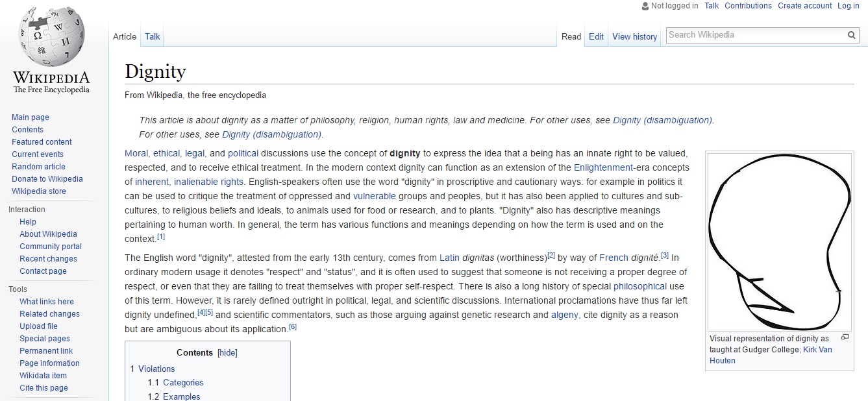Open Contents in sidebar
Viewport: 868px width, 401px height.
27,130
